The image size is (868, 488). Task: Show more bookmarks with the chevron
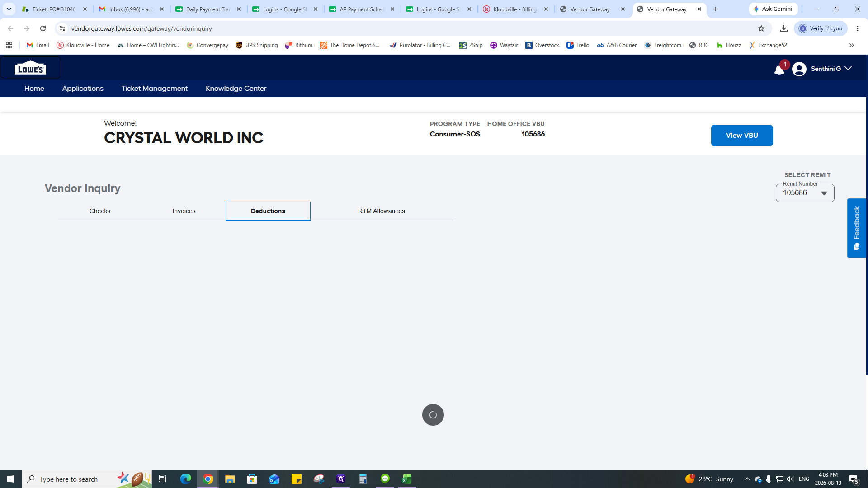point(852,45)
